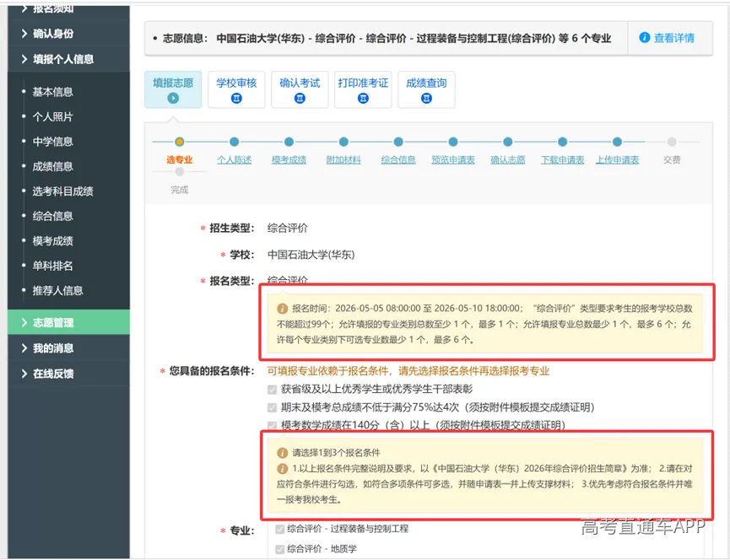Click the info icon before 1.以上报名条件完整说明
730x560 pixels.
tap(282, 468)
